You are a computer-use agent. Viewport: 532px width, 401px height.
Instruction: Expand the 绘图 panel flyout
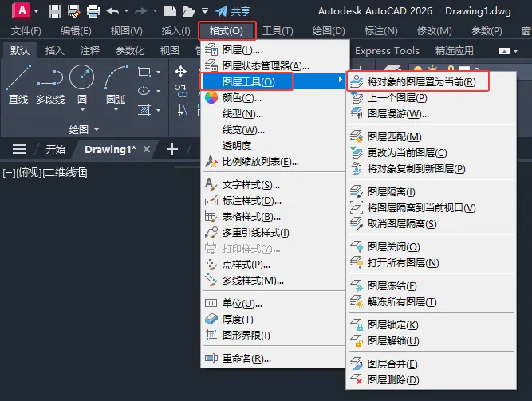tap(84, 129)
